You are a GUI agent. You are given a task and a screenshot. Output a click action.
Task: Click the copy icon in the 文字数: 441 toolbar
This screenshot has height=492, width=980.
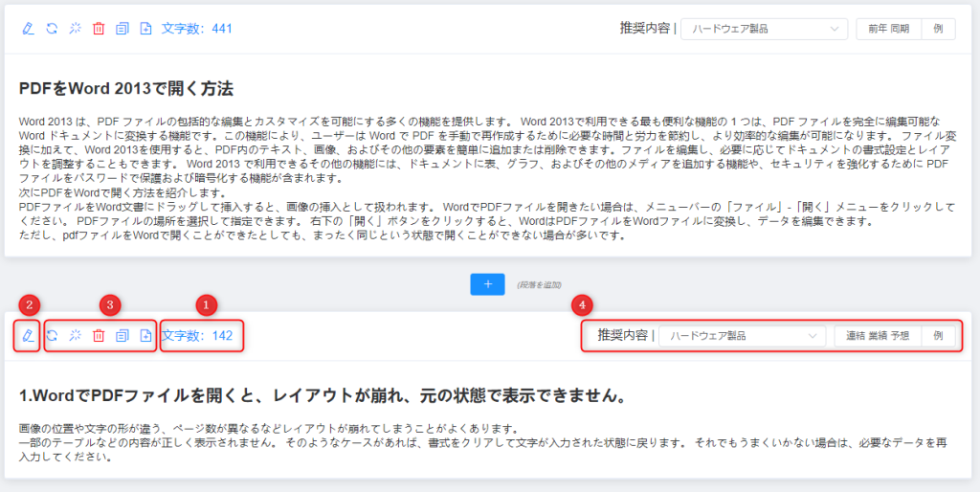(122, 28)
